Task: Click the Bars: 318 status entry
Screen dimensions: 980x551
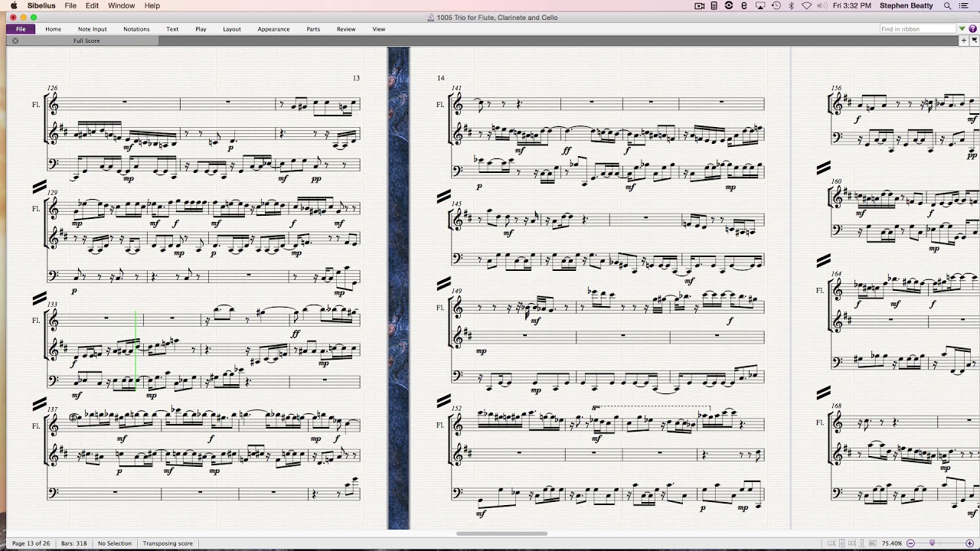Action: (x=74, y=543)
